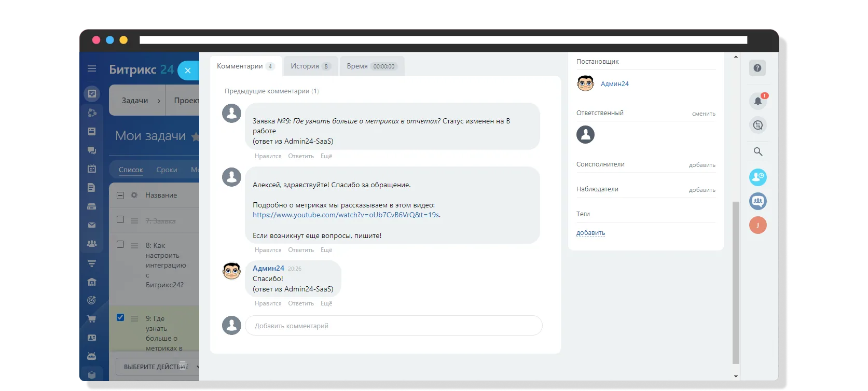Click Ответить under the Спасибо! comment
Image resolution: width=868 pixels, height=391 pixels.
pos(301,303)
